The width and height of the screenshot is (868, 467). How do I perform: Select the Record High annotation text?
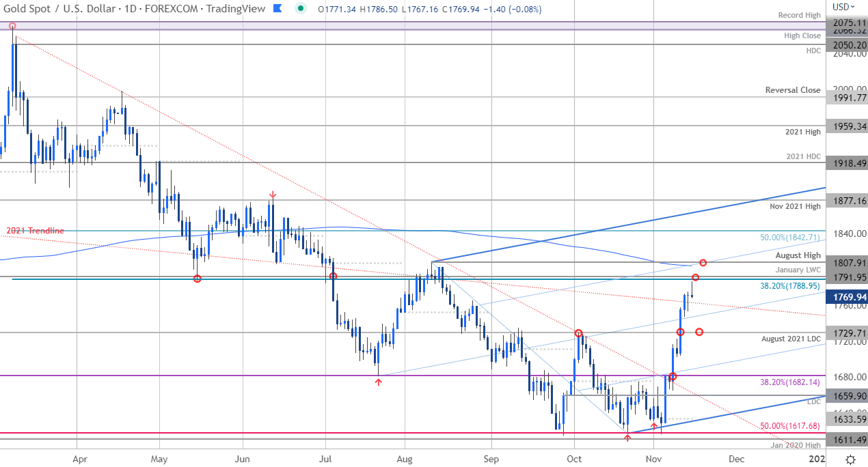click(x=799, y=15)
